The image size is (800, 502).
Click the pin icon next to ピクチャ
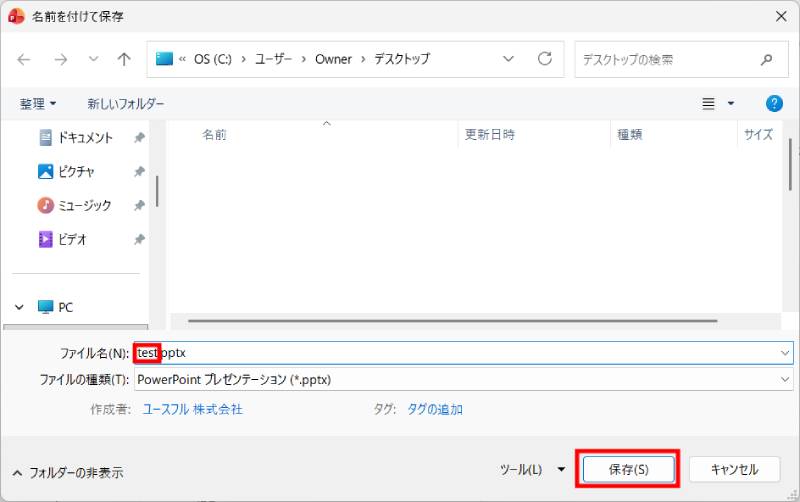[139, 171]
